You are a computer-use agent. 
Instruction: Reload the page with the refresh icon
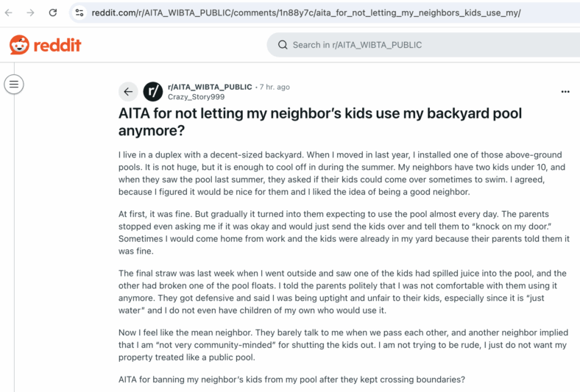tap(53, 13)
